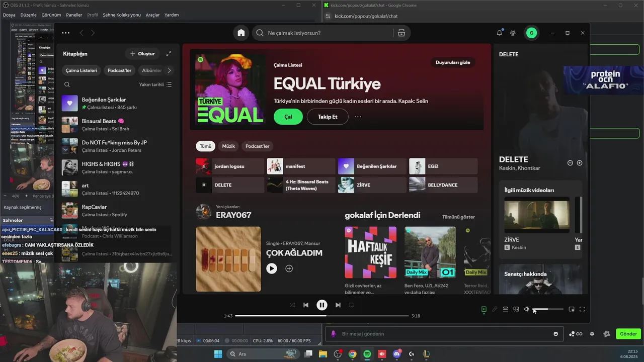
Task: Open emoji picker in Kick chat
Action: pyautogui.click(x=555, y=334)
